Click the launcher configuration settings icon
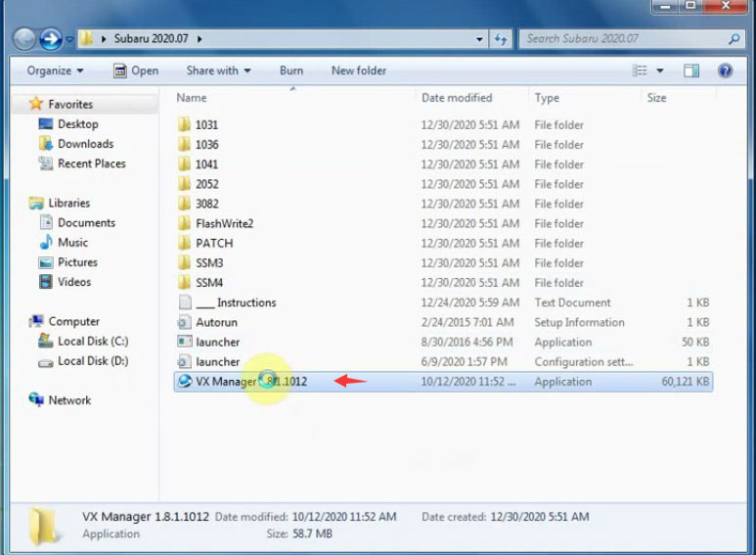The height and width of the screenshot is (555, 756). (184, 361)
